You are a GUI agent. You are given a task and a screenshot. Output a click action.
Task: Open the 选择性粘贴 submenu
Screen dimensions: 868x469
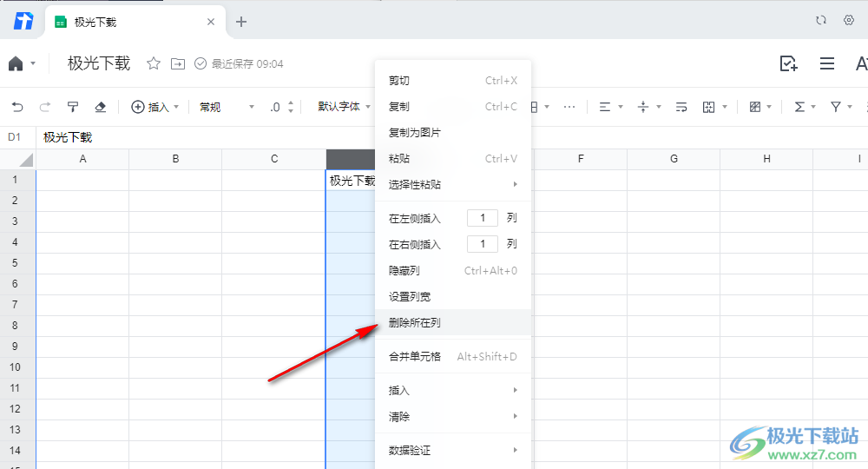(453, 185)
